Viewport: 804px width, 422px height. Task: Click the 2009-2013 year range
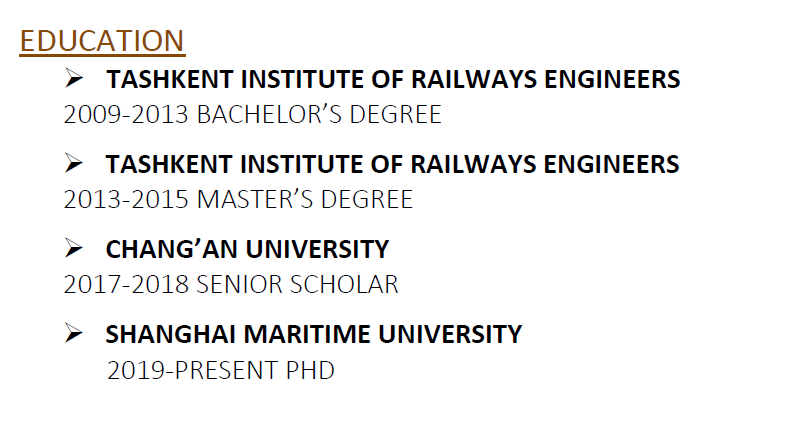tap(127, 115)
